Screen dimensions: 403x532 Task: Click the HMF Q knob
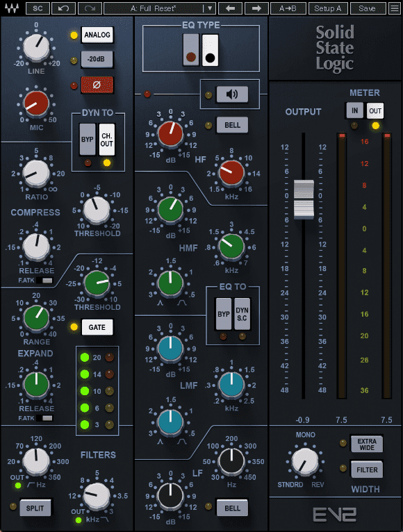[x=170, y=282]
